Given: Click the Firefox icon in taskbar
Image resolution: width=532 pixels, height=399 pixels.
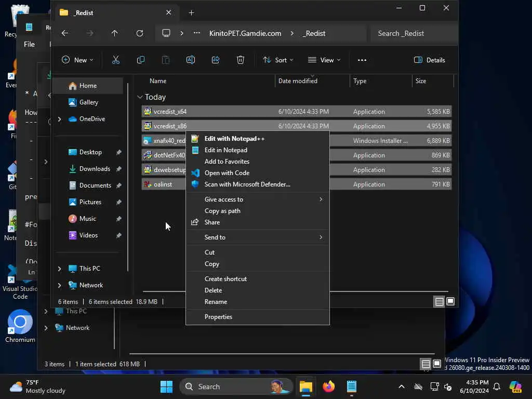Looking at the screenshot, I should point(328,387).
